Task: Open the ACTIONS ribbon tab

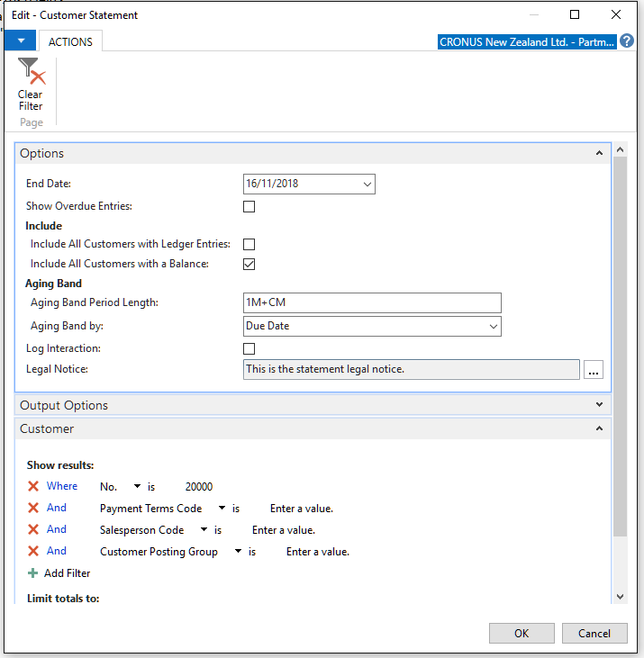Action: point(70,41)
